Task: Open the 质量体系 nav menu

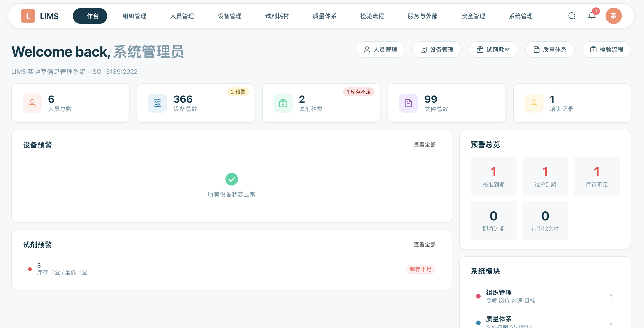Action: [x=324, y=16]
